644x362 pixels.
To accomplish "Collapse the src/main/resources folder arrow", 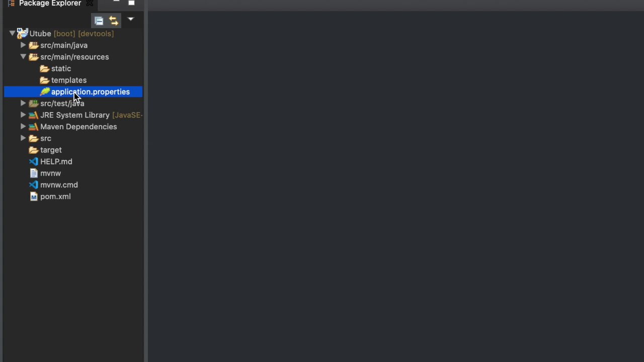I will tap(23, 57).
